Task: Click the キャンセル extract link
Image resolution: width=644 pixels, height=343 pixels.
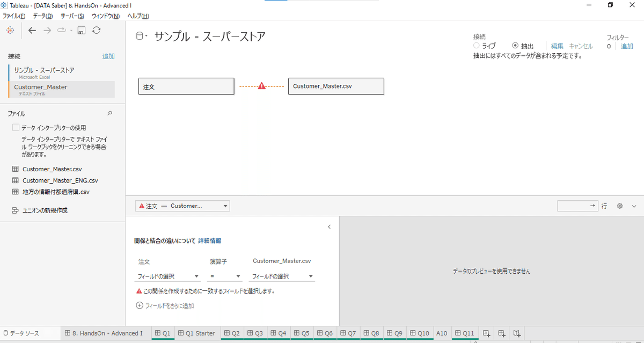Action: pyautogui.click(x=581, y=46)
